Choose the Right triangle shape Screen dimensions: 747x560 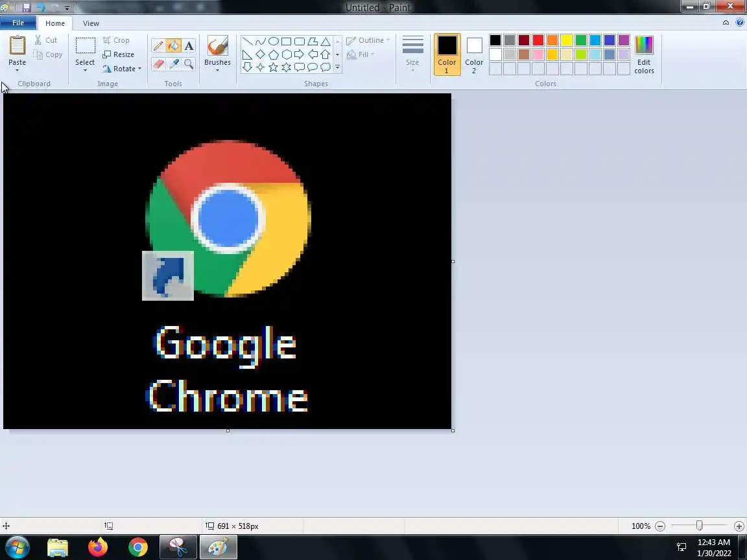point(247,54)
